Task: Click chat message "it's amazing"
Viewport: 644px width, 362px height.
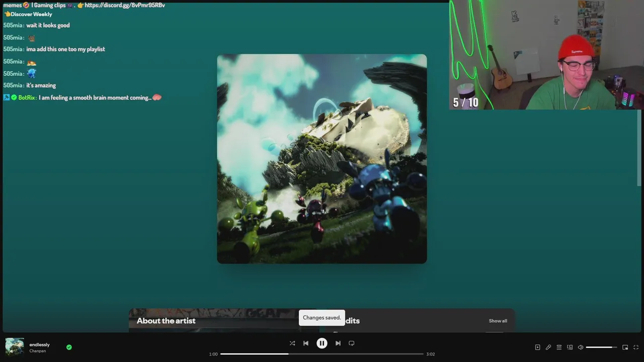Action: tap(41, 85)
